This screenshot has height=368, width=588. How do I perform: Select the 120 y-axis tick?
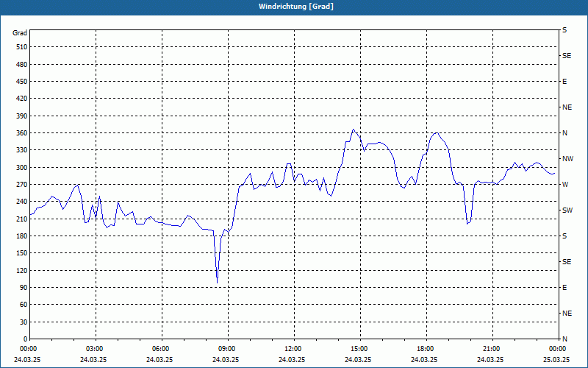point(22,270)
